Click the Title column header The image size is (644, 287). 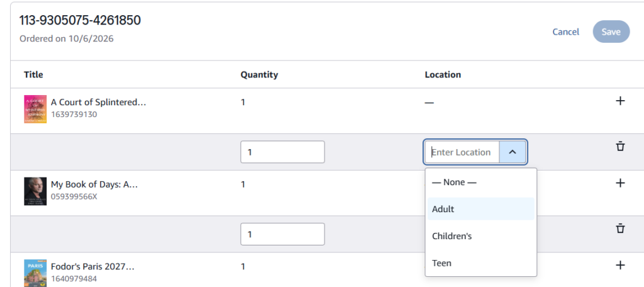pyautogui.click(x=33, y=74)
